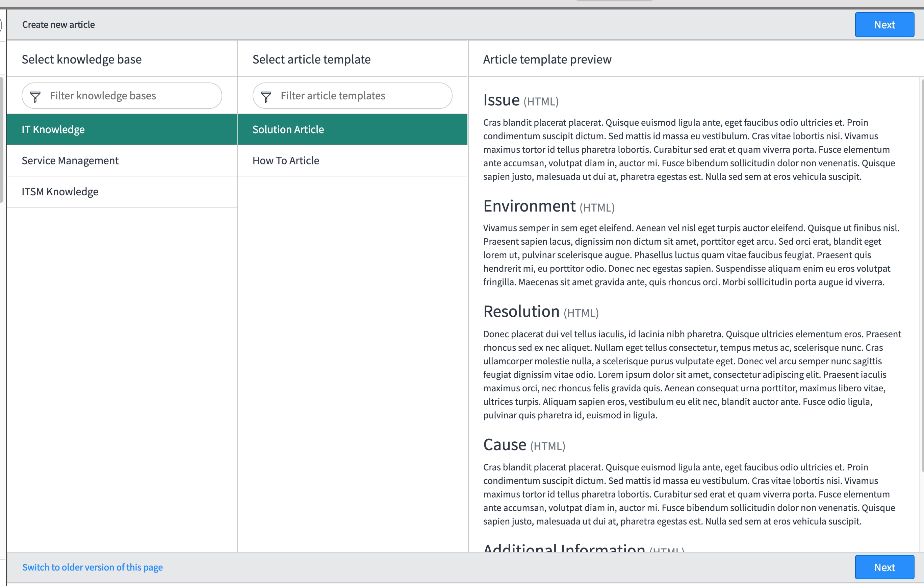Screen dimensions: 924x586
Task: Click the Create new article title
Action: [58, 25]
